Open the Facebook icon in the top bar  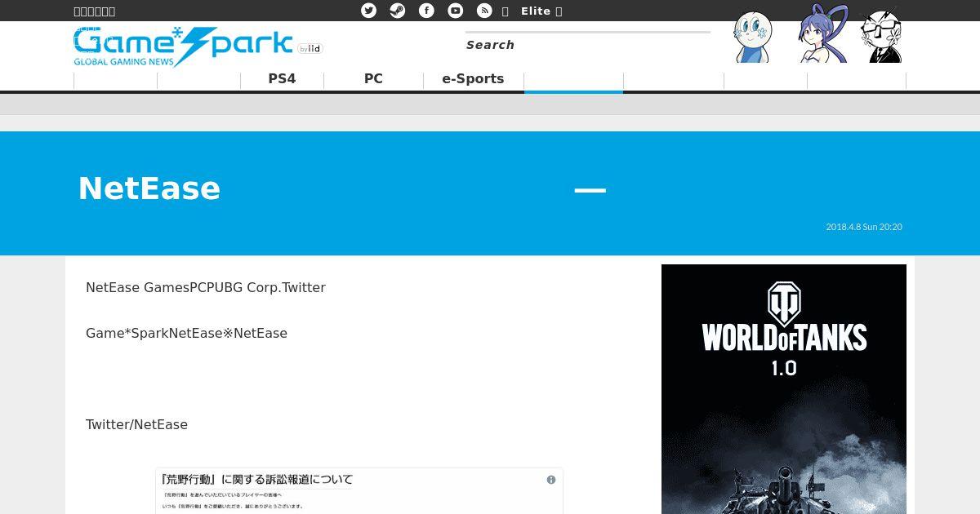coord(426,11)
